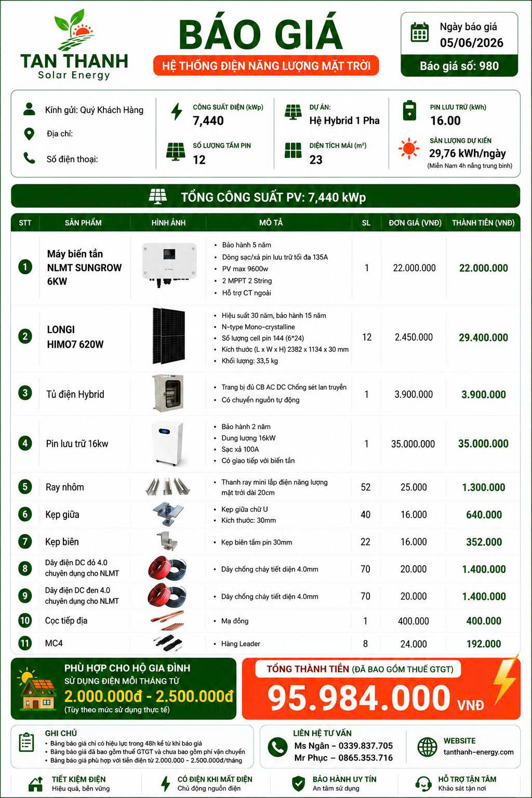Click the large lightning bolt on the total price box
This screenshot has height=798, width=532.
505,680
